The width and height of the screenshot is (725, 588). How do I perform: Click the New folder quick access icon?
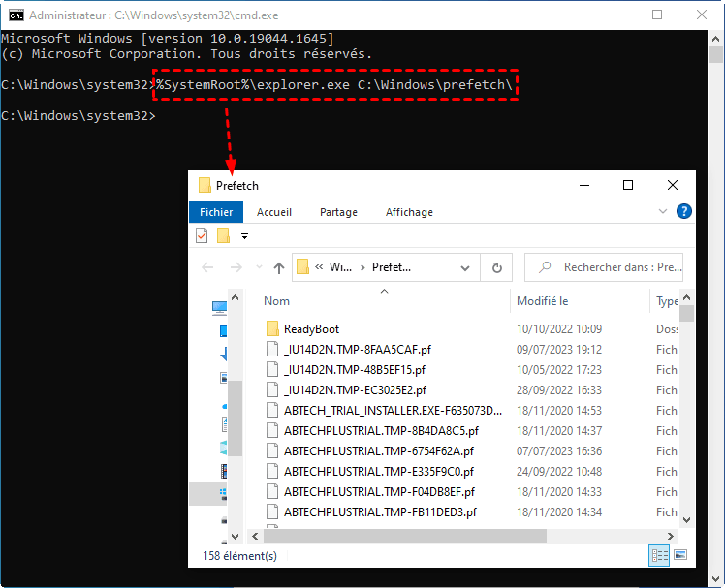(x=223, y=235)
